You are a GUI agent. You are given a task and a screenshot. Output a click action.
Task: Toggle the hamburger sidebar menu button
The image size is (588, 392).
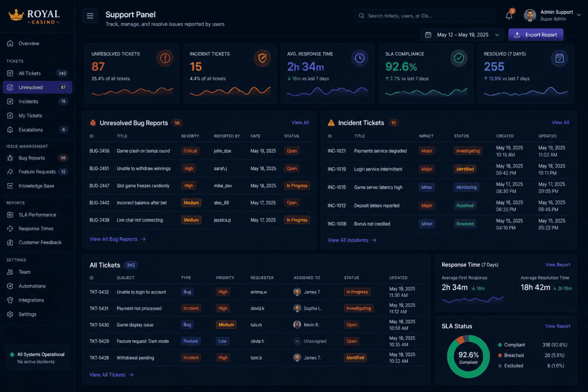point(90,15)
